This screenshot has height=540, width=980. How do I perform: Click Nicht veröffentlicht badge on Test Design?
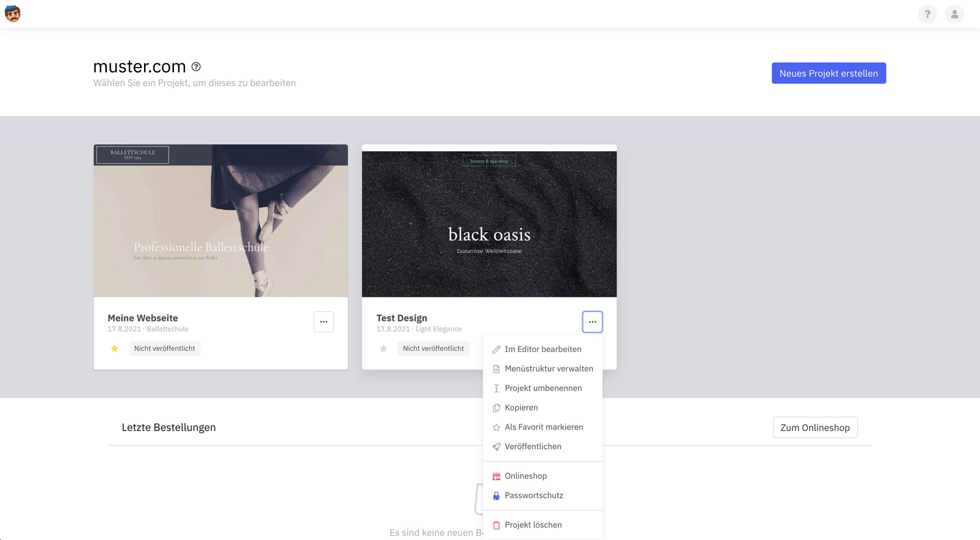click(x=433, y=348)
